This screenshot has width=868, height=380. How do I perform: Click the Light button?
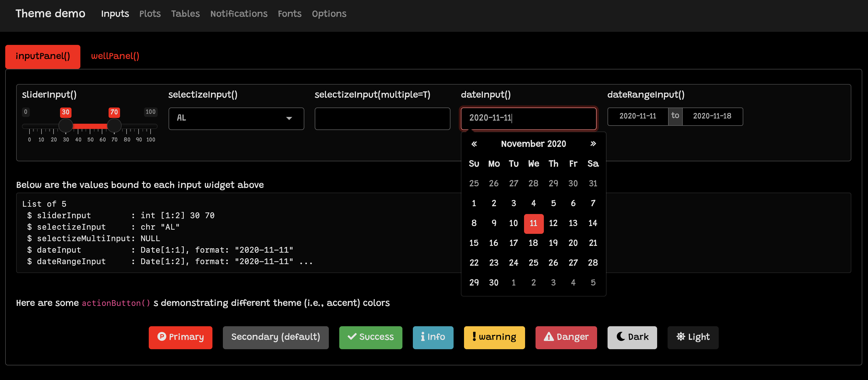(693, 337)
